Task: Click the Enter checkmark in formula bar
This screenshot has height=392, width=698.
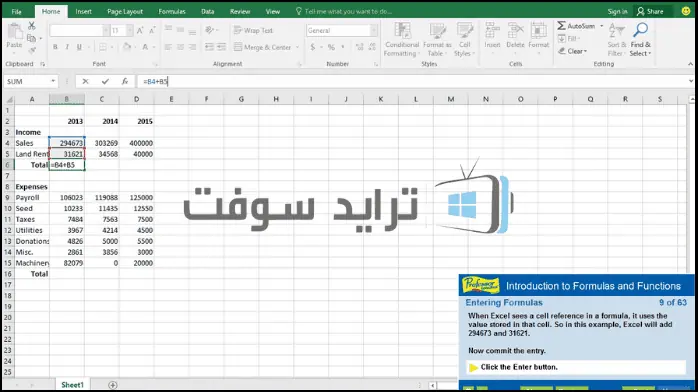Action: click(105, 81)
